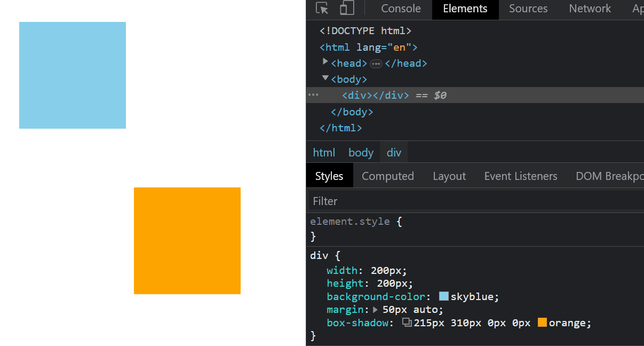644x346 pixels.
Task: Collapse the body element in the DOM tree
Action: 325,78
